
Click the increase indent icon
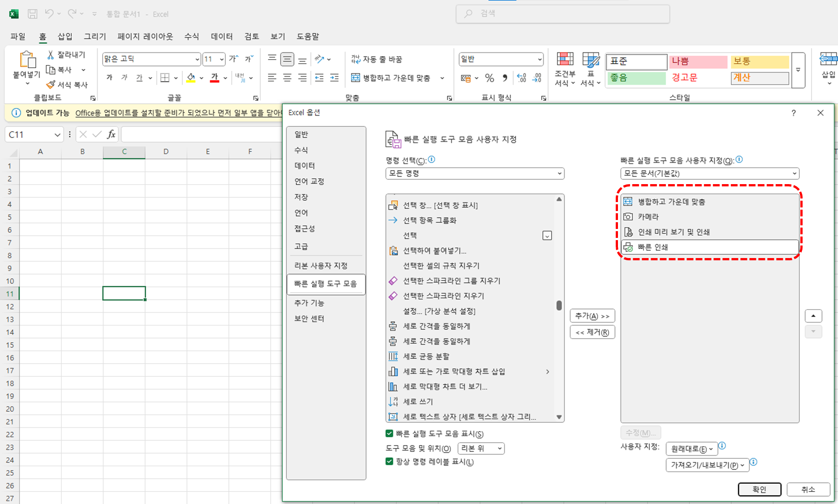334,78
